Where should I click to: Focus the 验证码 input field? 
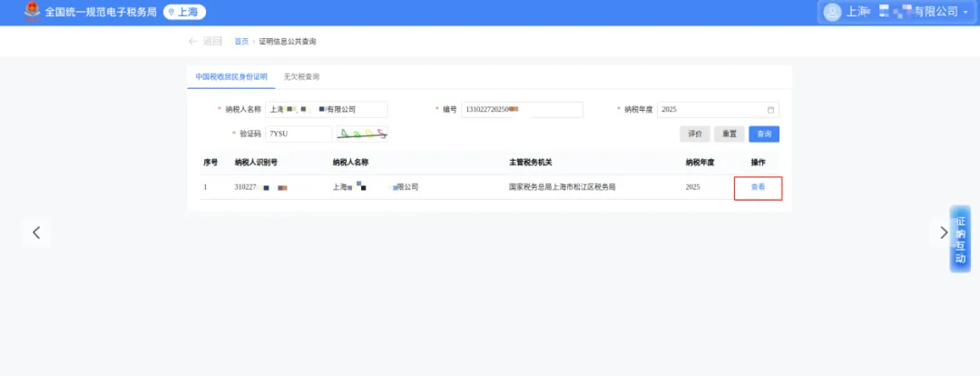299,134
